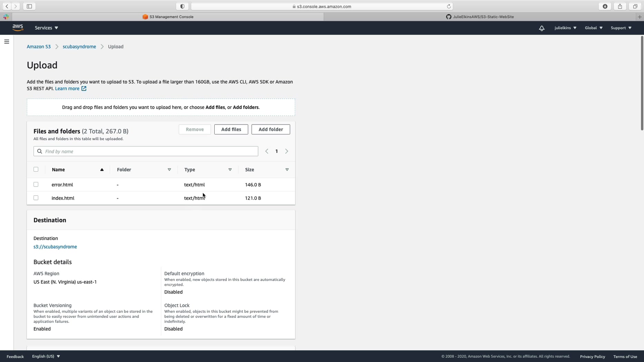Screen dimensions: 644x362
Task: Click the Amazon S3 breadcrumb
Action: coord(39,47)
